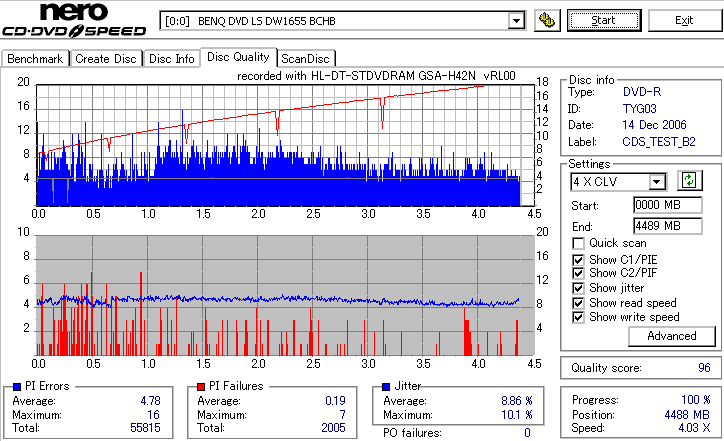Image resolution: width=724 pixels, height=441 pixels.
Task: Switch to the ScanDisc tab
Action: click(305, 59)
